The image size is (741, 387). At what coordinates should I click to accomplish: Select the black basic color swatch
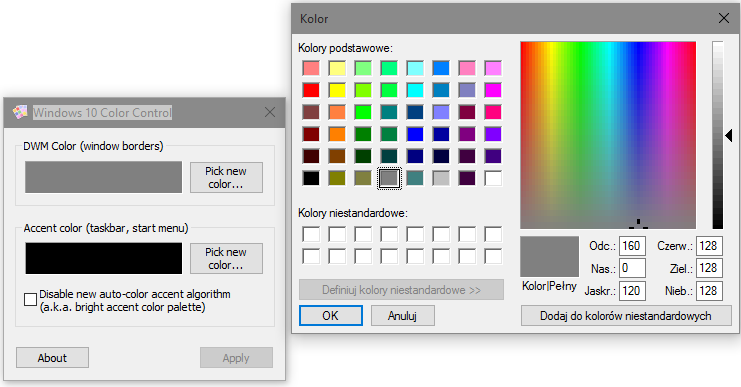(311, 178)
